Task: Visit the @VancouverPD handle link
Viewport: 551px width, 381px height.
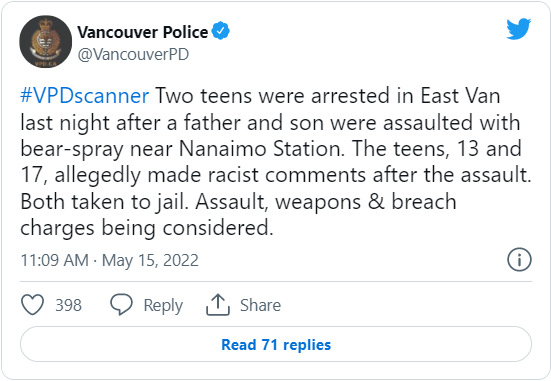Action: (133, 54)
